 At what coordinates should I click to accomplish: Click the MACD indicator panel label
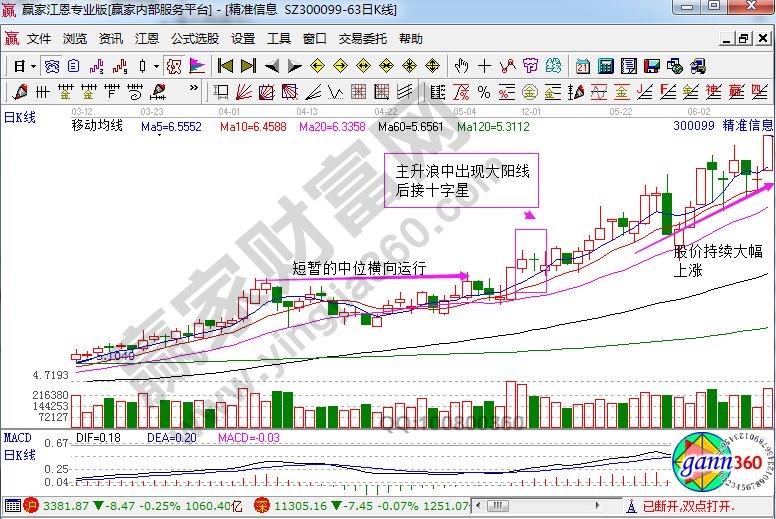point(18,438)
